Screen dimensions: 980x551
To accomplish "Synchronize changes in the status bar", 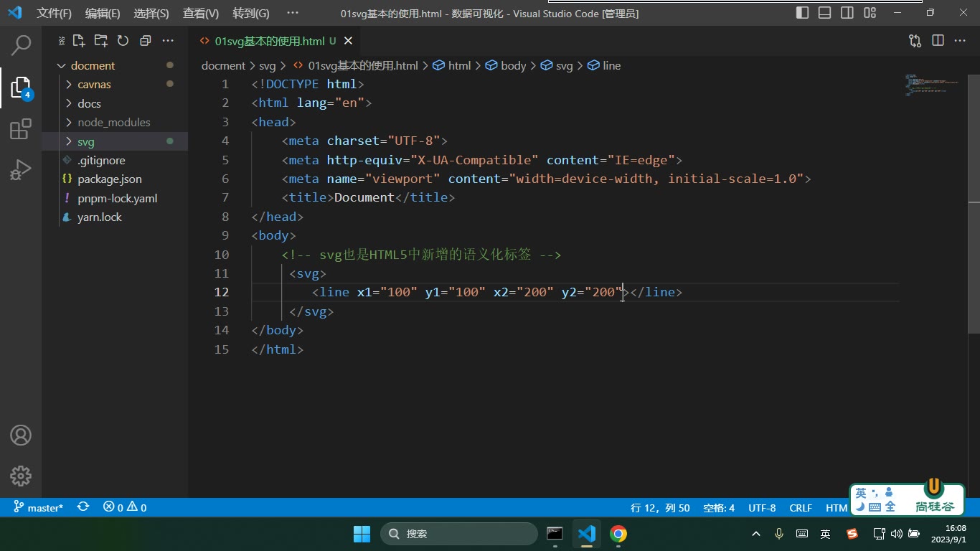I will (83, 507).
